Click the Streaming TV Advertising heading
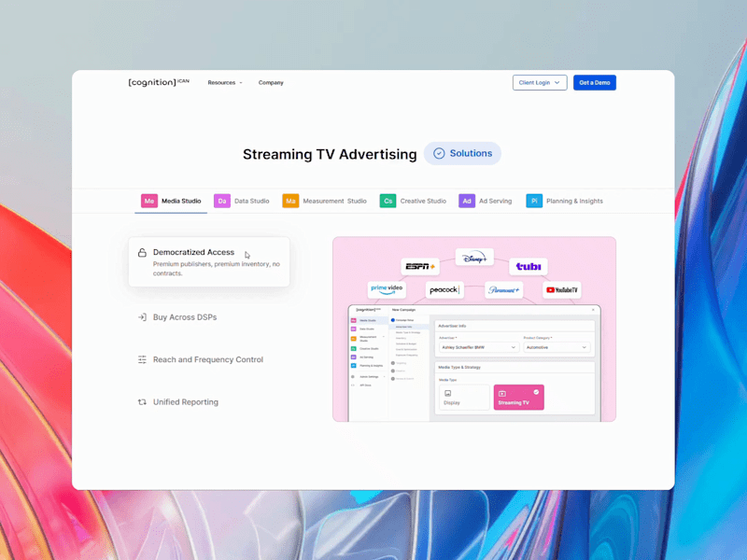This screenshot has width=747, height=560. [x=330, y=154]
